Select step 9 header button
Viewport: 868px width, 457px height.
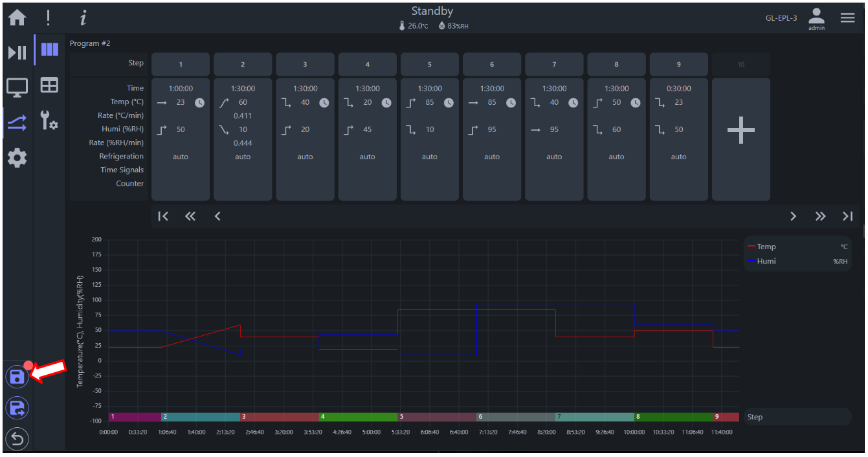point(679,65)
